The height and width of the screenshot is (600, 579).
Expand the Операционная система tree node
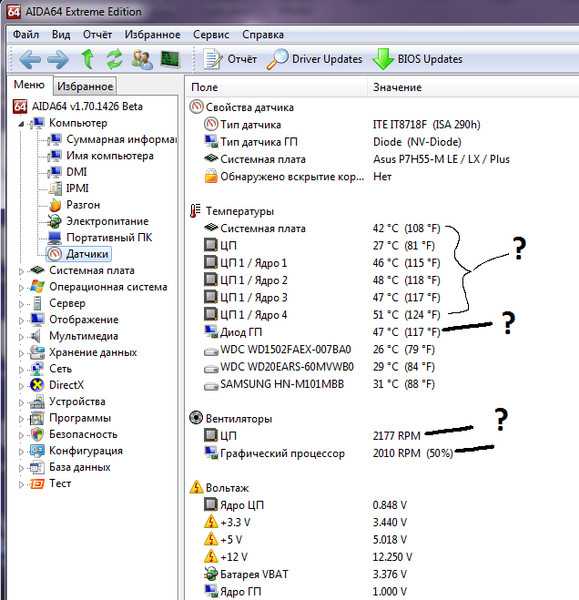[x=21, y=287]
